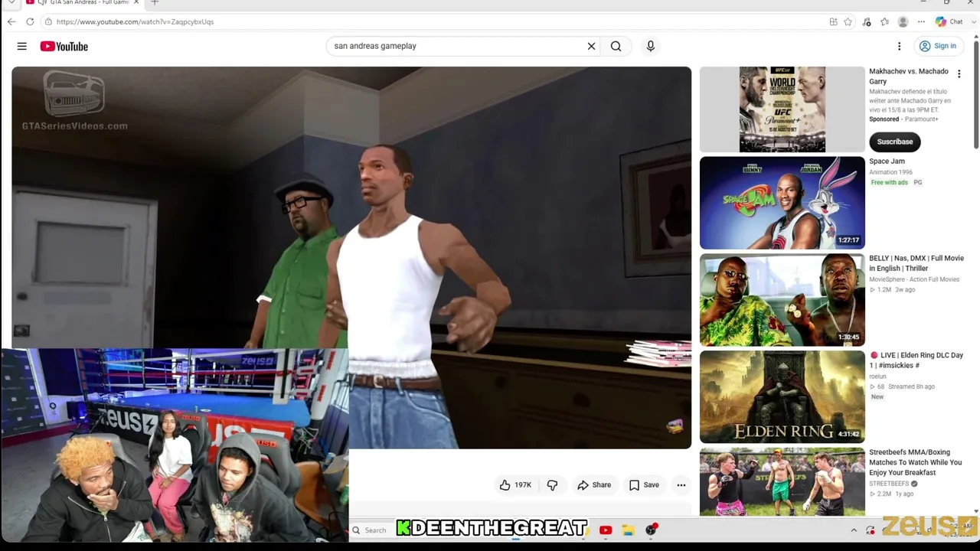Open the browser favorites list
Viewport: 980px width, 551px height.
pos(884,21)
